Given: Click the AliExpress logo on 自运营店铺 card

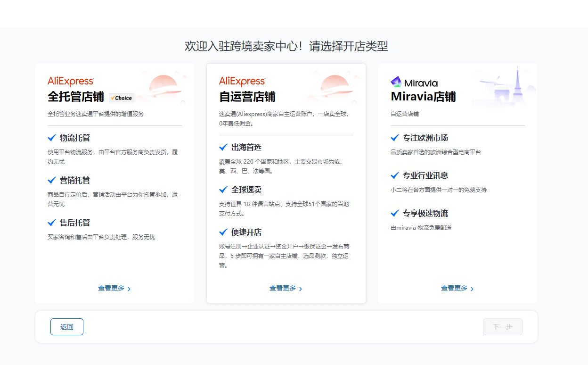Looking at the screenshot, I should click(x=242, y=81).
